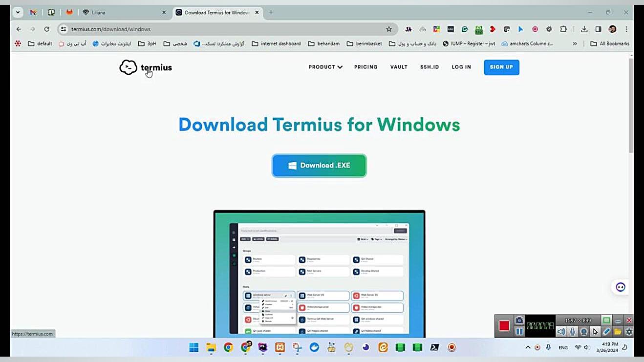Open the All Bookmarks folder

(610, 43)
